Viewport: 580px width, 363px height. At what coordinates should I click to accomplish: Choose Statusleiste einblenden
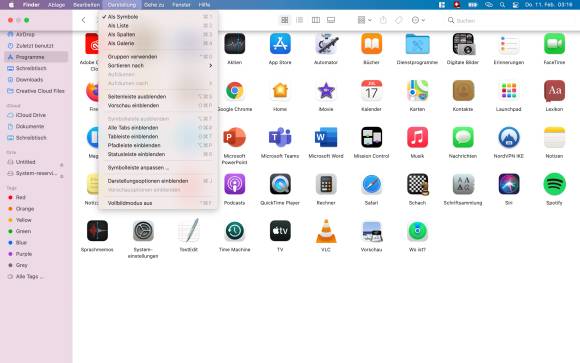click(158, 154)
